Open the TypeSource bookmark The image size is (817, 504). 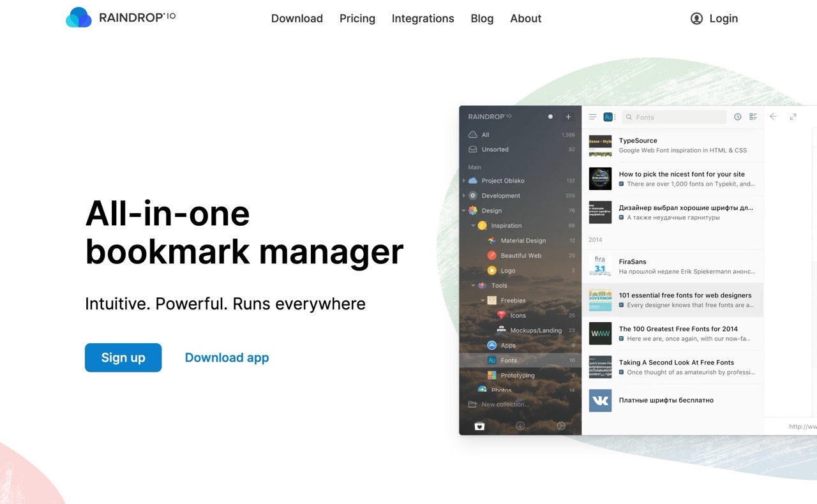tap(673, 145)
